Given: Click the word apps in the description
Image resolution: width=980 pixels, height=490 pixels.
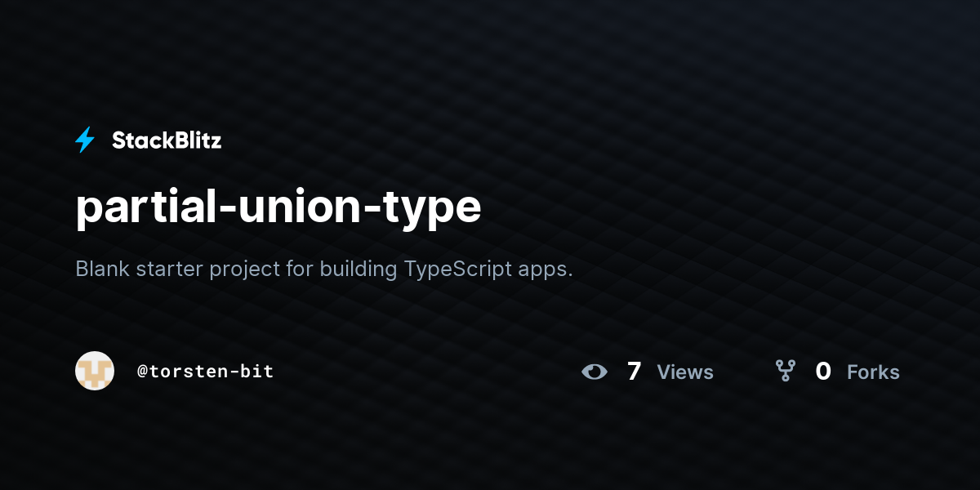Looking at the screenshot, I should coord(546,272).
